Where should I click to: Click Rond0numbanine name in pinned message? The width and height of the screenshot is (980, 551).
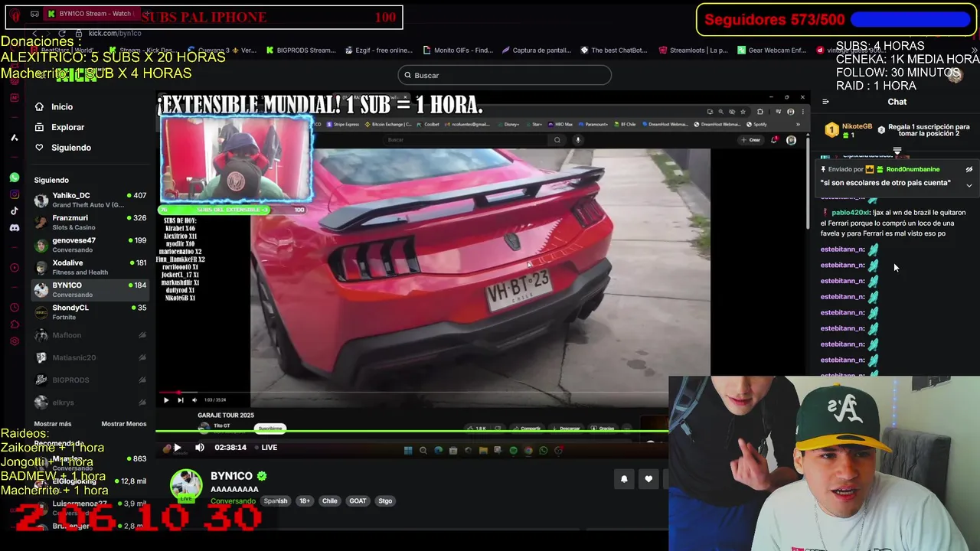(913, 169)
